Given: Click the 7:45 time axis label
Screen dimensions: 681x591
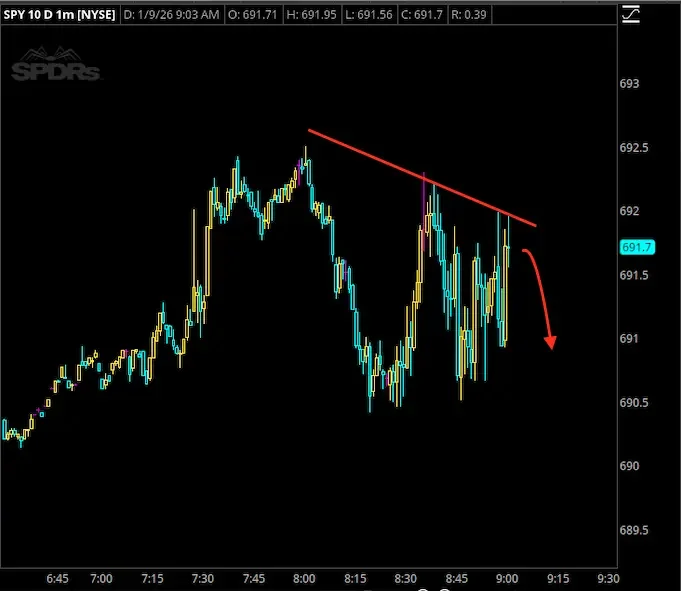Looking at the screenshot, I should coord(254,579).
